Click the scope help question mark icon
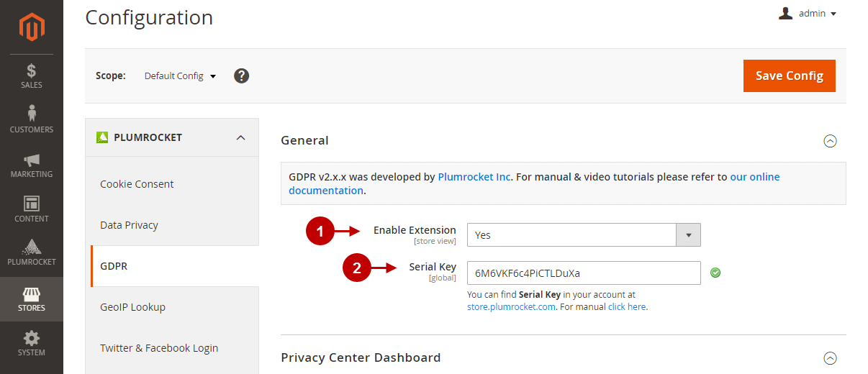The height and width of the screenshot is (374, 868). coord(242,76)
